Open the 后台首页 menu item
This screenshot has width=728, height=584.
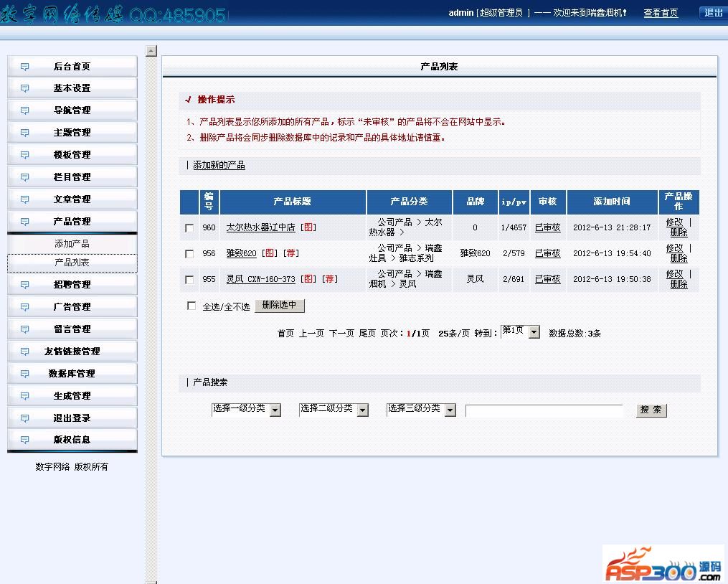(x=72, y=67)
